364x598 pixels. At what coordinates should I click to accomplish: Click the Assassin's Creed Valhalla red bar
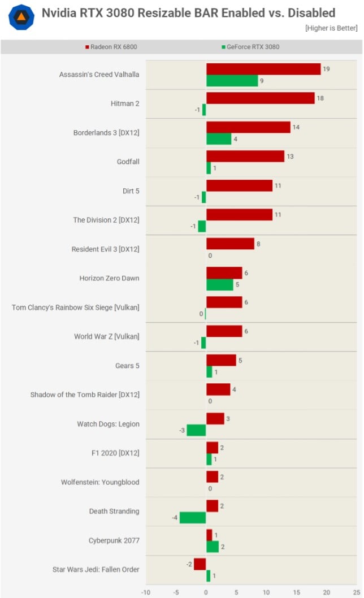click(x=263, y=69)
